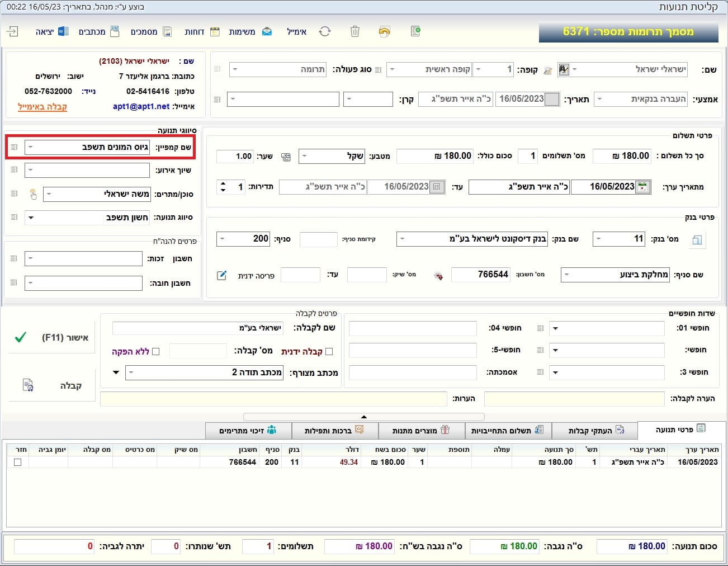Check the ללא הפקה checkbox
The height and width of the screenshot is (566, 728).
click(156, 351)
